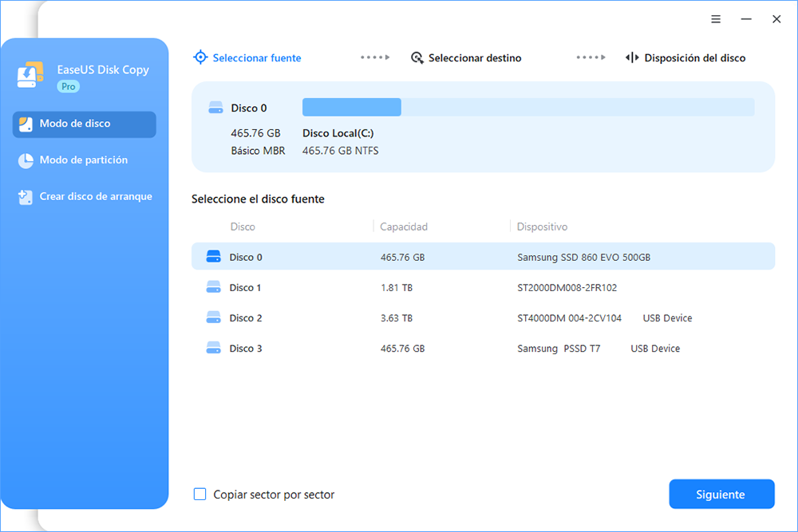
Task: Click Samsung PSSD T7 device name
Action: (x=559, y=349)
